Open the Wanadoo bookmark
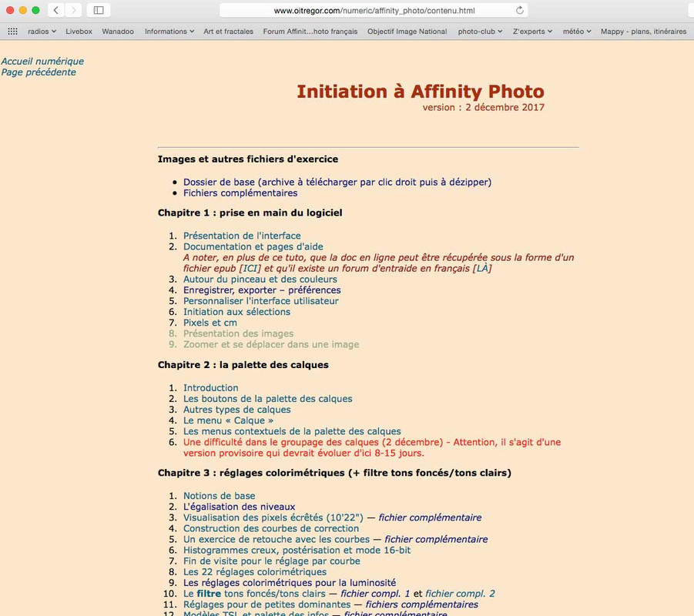This screenshot has height=616, width=694. 118,32
